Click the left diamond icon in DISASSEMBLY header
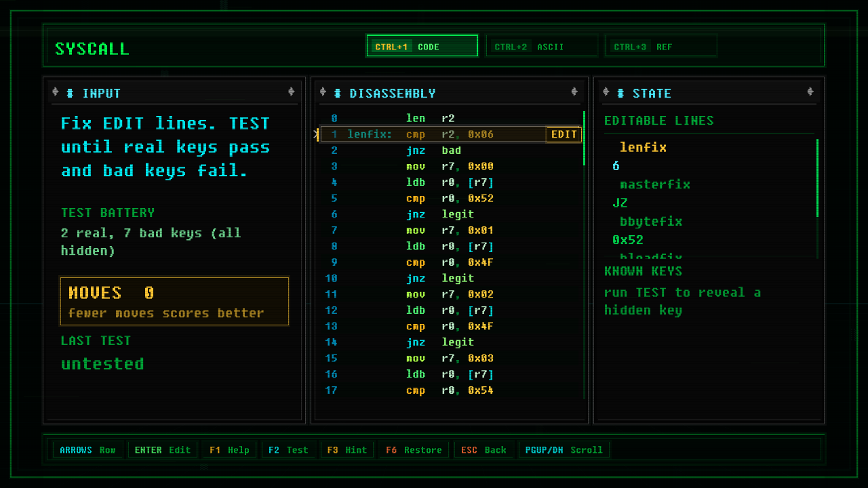This screenshot has height=488, width=868. point(323,92)
